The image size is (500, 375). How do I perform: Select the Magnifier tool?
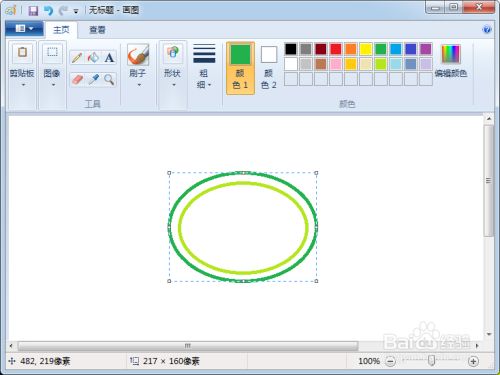point(109,80)
